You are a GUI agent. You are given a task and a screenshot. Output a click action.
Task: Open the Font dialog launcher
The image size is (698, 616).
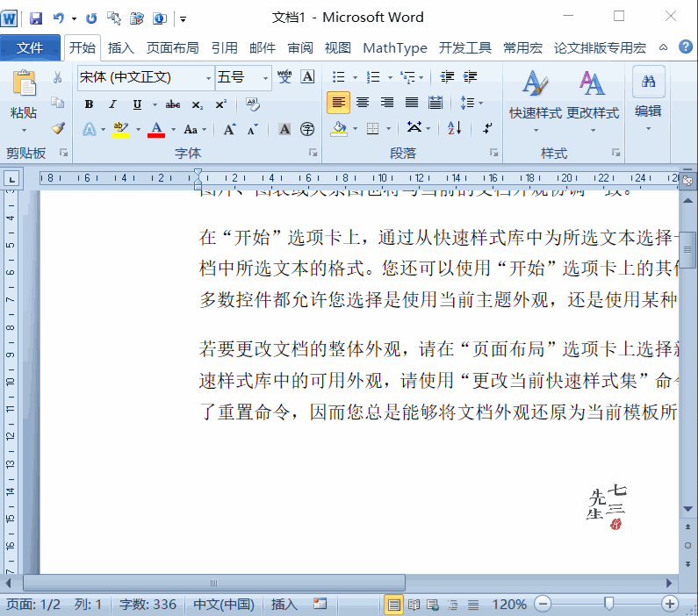pyautogui.click(x=313, y=153)
